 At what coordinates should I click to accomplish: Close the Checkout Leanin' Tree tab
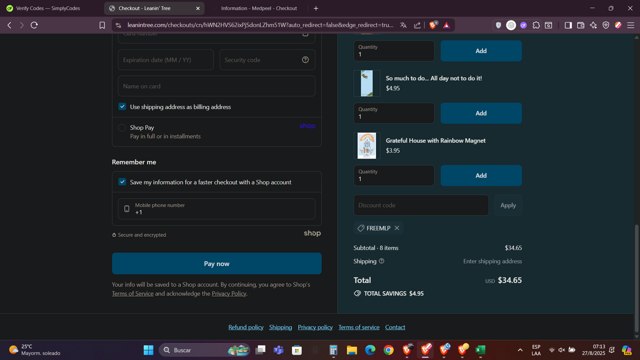click(x=198, y=8)
